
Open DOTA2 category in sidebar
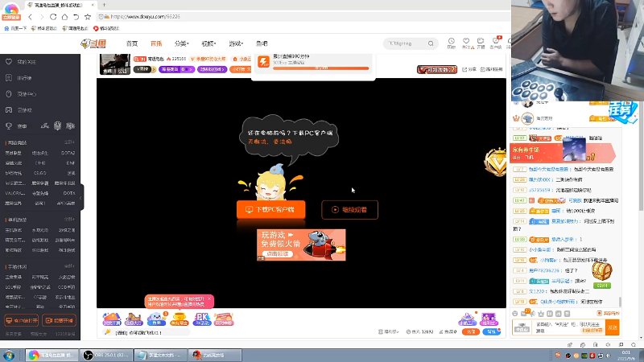(68, 153)
